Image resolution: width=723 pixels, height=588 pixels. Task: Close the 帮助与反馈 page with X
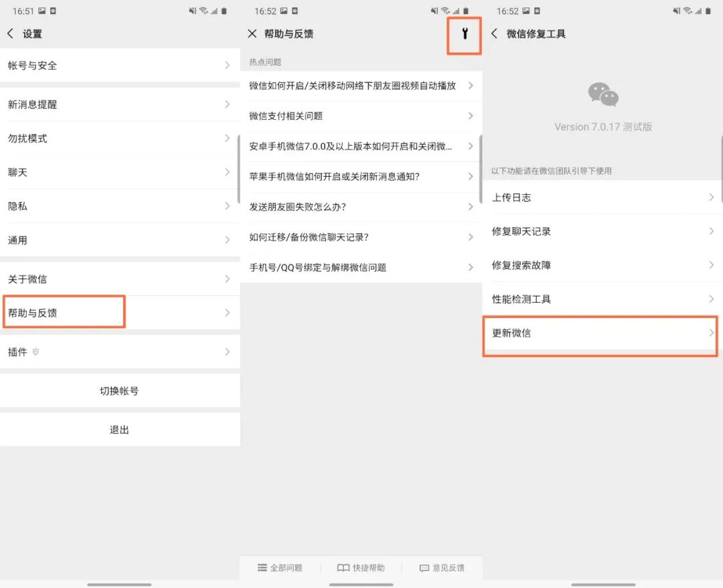tap(252, 33)
